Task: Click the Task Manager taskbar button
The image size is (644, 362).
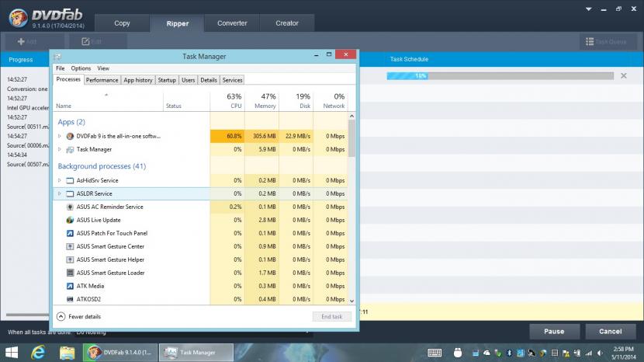Action: click(196, 353)
